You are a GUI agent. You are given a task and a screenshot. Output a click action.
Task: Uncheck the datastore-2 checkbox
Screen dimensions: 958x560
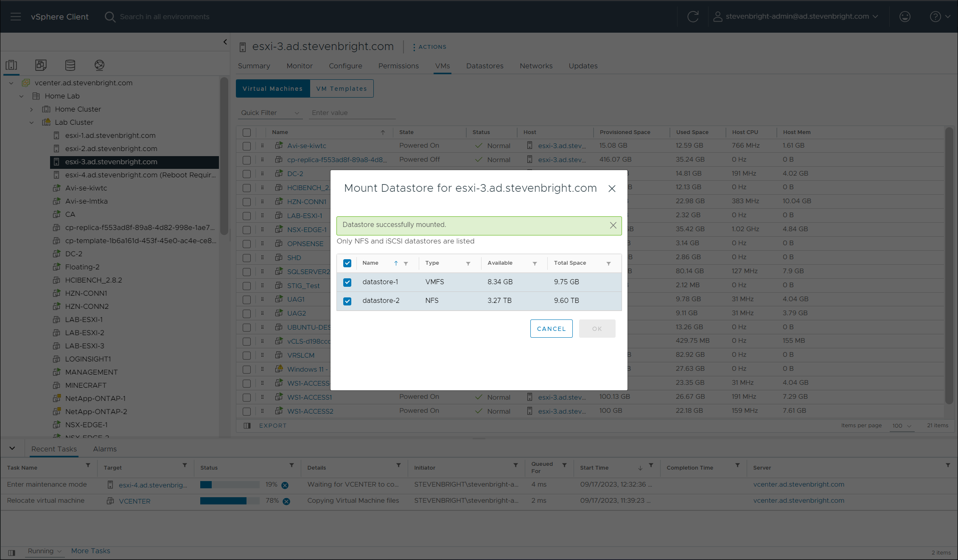tap(347, 301)
